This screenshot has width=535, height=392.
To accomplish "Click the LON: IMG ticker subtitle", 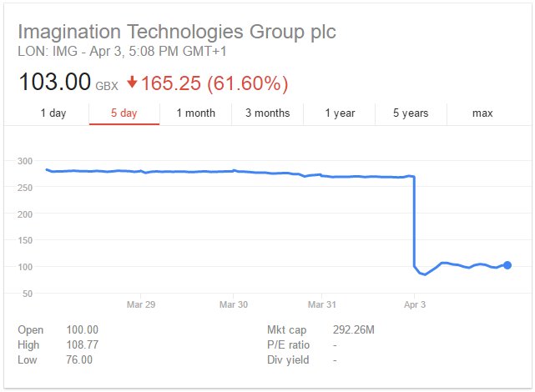I will point(123,52).
